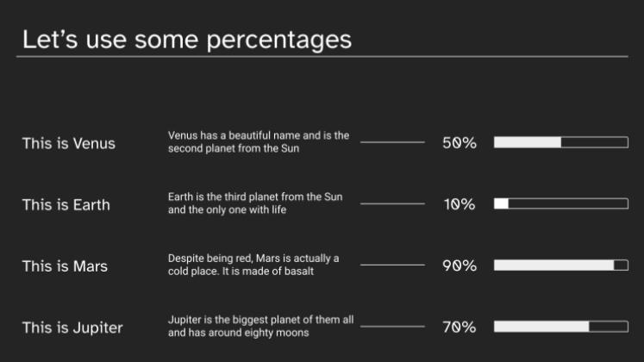
Task: Click the 50% value for Venus
Action: (x=460, y=143)
